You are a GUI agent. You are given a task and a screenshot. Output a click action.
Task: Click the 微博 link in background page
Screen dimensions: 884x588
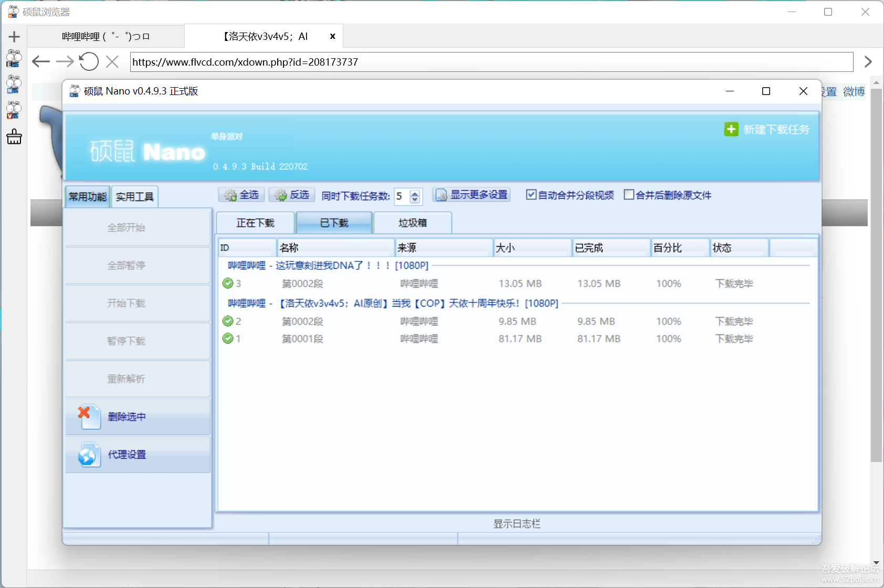click(854, 92)
